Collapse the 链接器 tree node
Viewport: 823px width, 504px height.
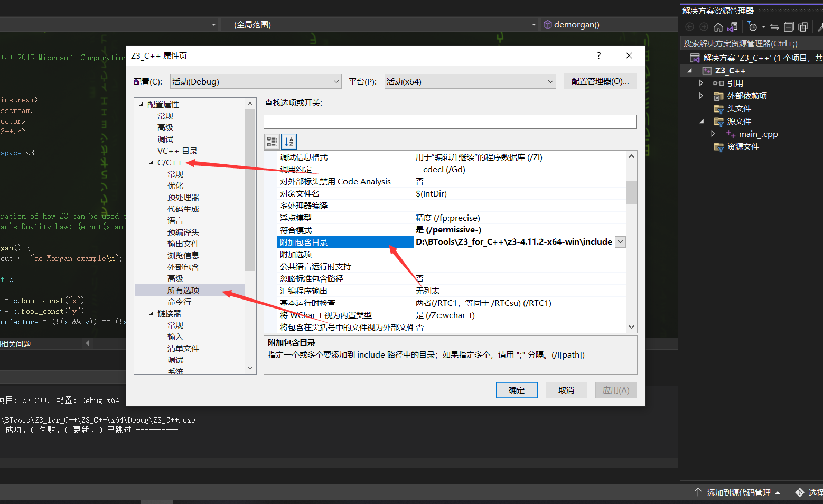tap(151, 313)
